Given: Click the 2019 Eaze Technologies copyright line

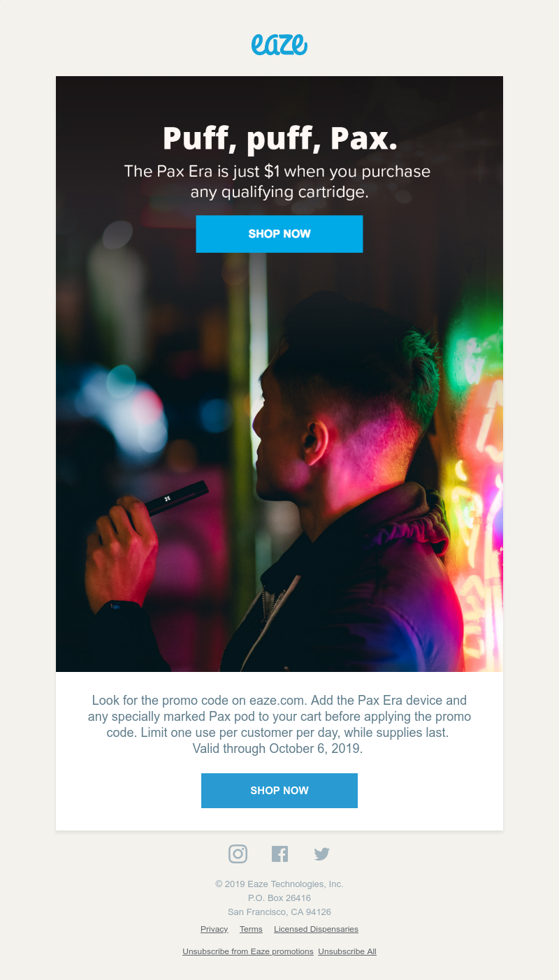Looking at the screenshot, I should tap(279, 884).
